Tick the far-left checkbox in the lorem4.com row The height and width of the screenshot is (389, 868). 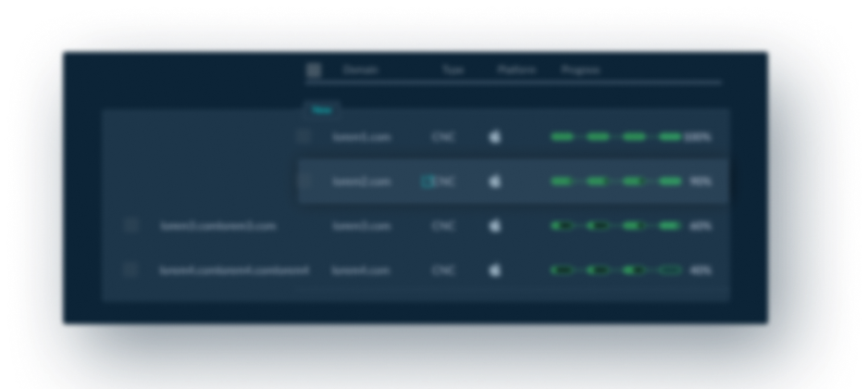130,270
